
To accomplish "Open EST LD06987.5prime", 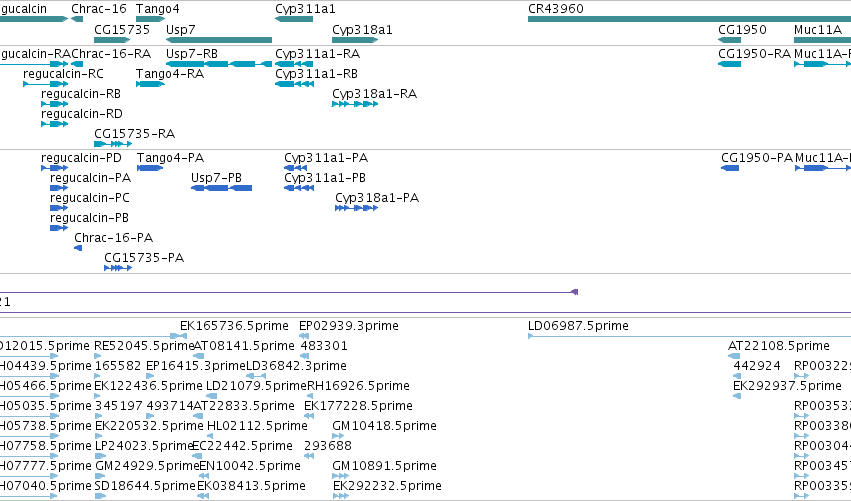I will (x=579, y=325).
